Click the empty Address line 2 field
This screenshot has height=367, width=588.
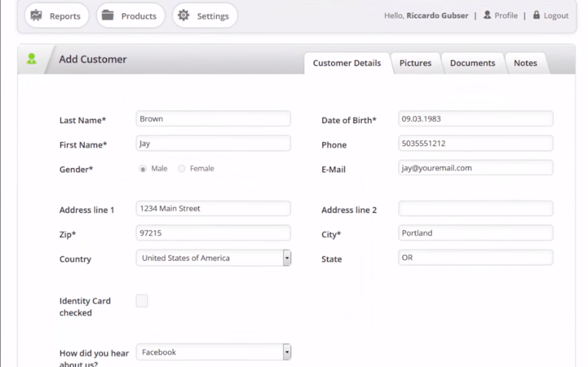pos(475,209)
